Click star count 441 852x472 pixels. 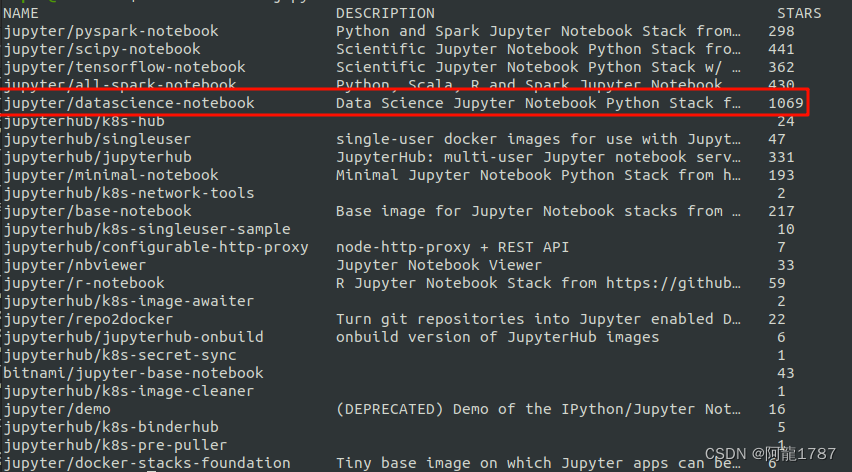point(781,49)
